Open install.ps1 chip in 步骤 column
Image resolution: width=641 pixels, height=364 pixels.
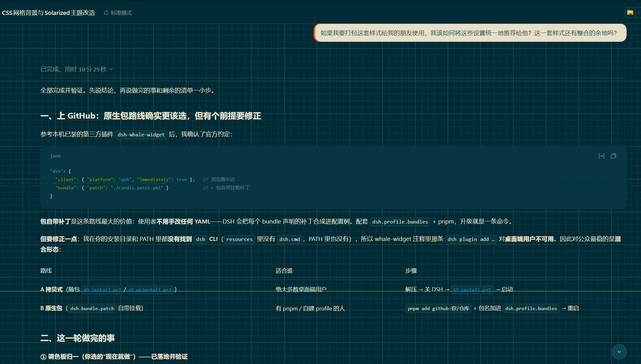coord(472,289)
